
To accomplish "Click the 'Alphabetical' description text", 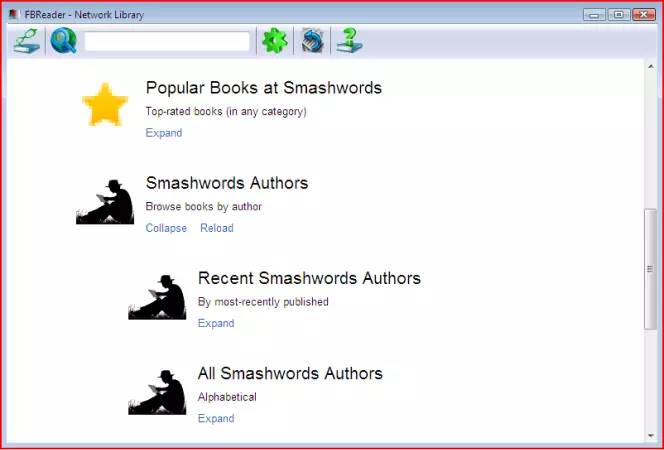I will point(227,397).
